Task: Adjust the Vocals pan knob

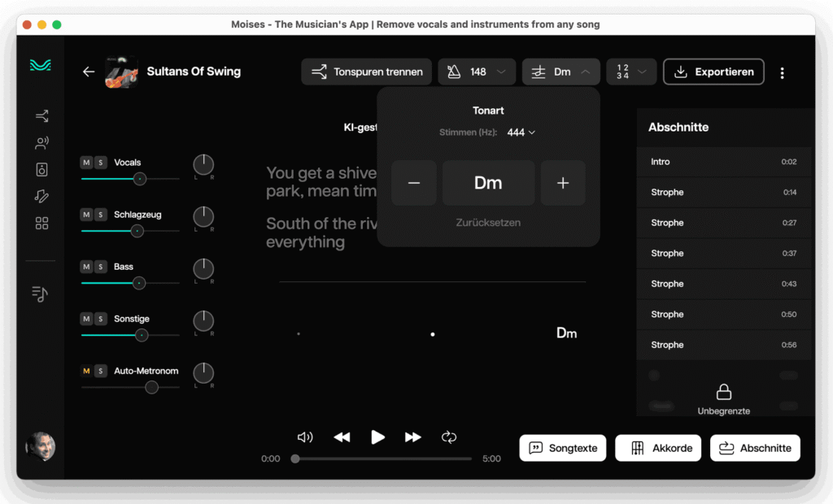Action: (203, 165)
